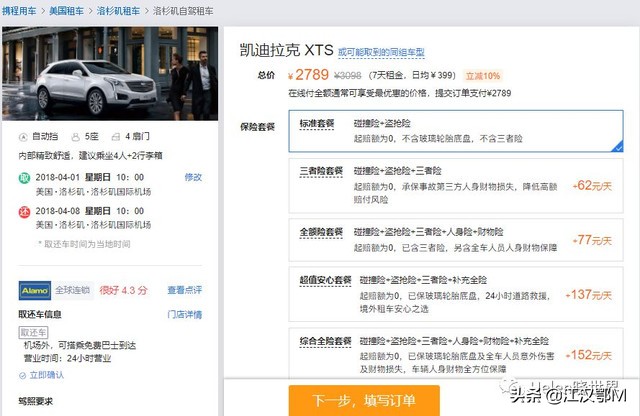
Task: Click the 2018-04-01 pickup date text
Action: pyautogui.click(x=58, y=177)
